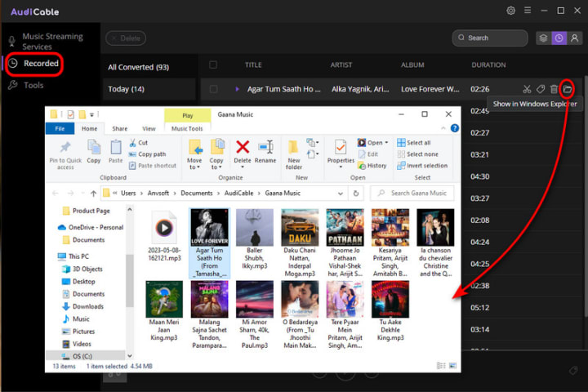
Task: Expand the address bar path history dropdown
Action: 341,194
